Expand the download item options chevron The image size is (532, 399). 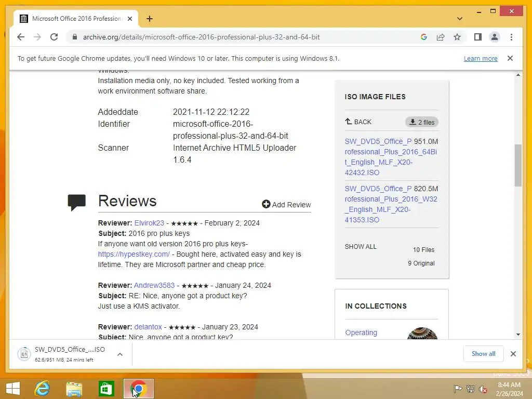tap(120, 354)
